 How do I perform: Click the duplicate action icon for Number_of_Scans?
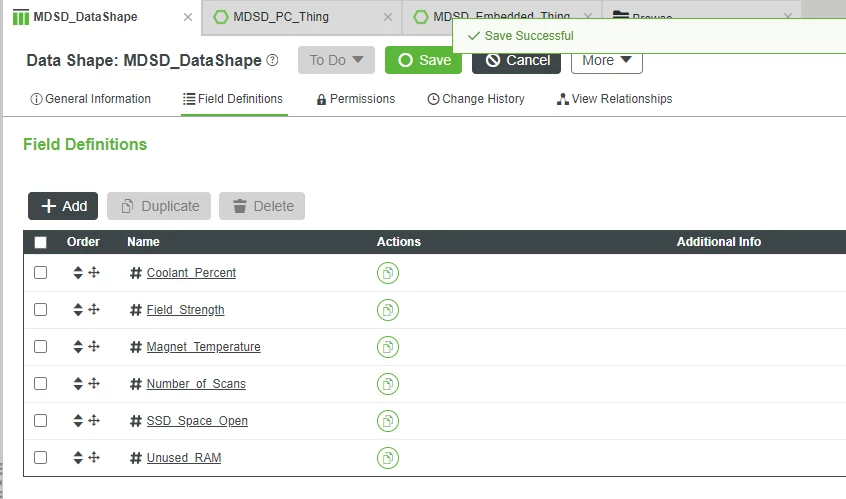[x=388, y=384]
